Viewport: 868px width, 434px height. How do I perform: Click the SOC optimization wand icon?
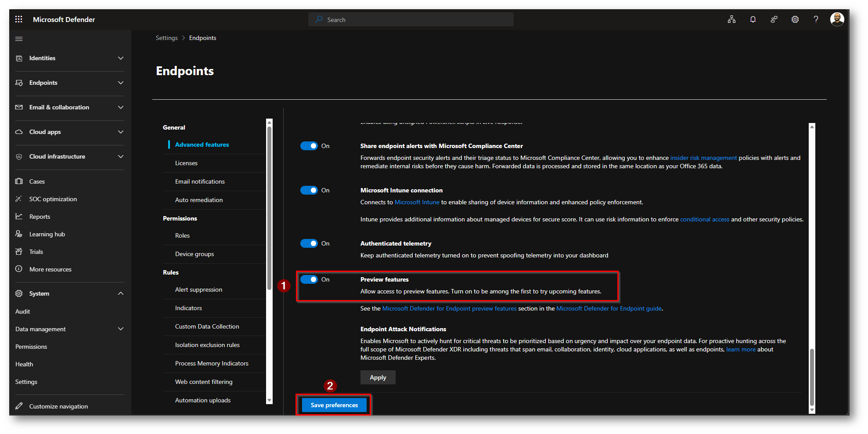[x=19, y=199]
